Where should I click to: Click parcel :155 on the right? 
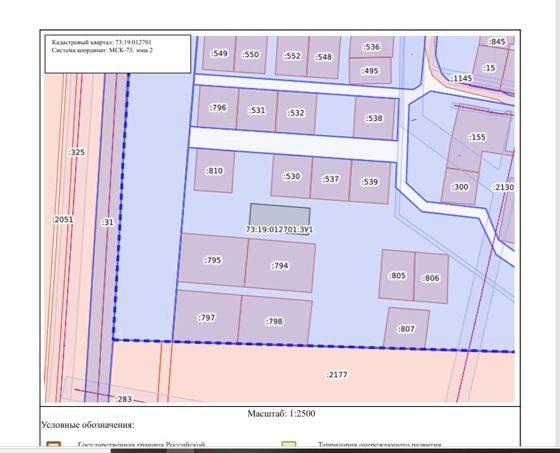[x=478, y=138]
